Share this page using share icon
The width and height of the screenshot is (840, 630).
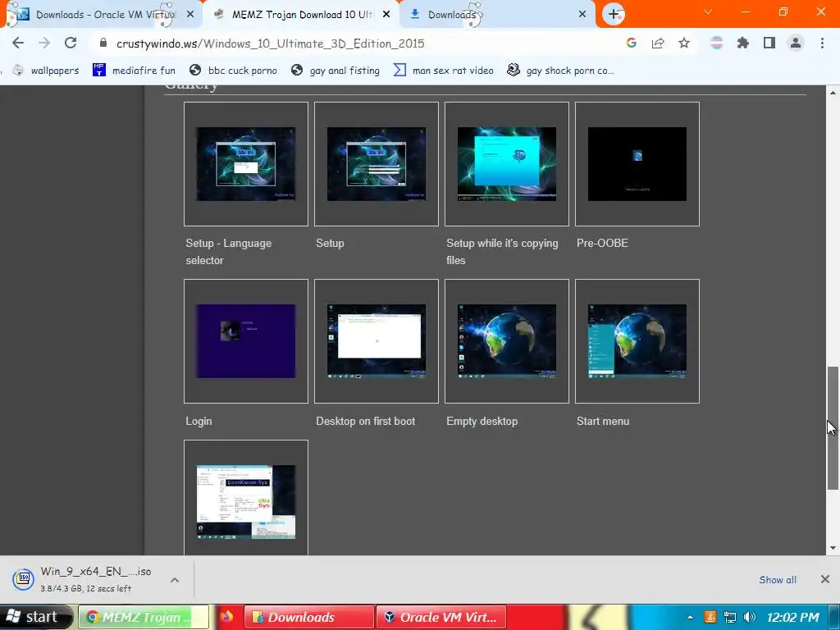coord(658,43)
